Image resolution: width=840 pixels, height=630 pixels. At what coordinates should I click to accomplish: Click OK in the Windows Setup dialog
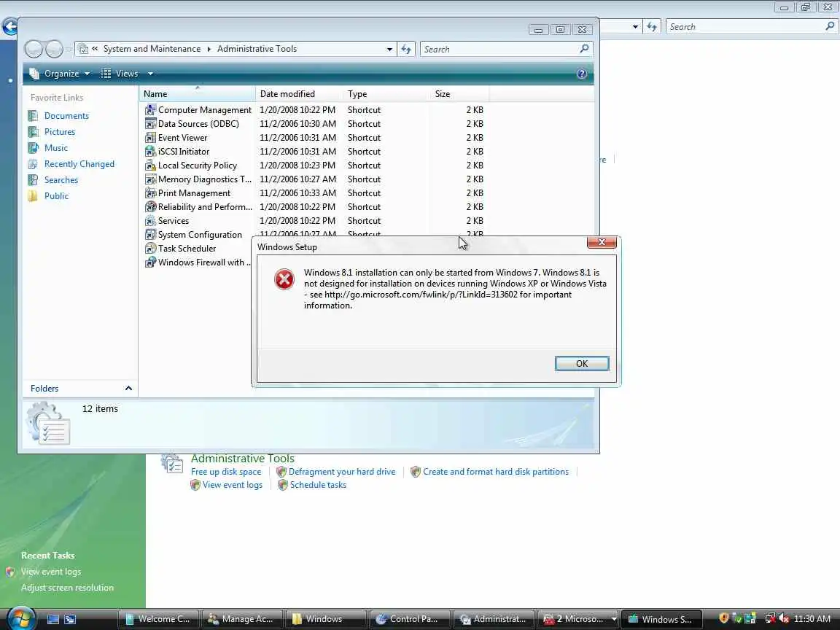click(x=582, y=363)
